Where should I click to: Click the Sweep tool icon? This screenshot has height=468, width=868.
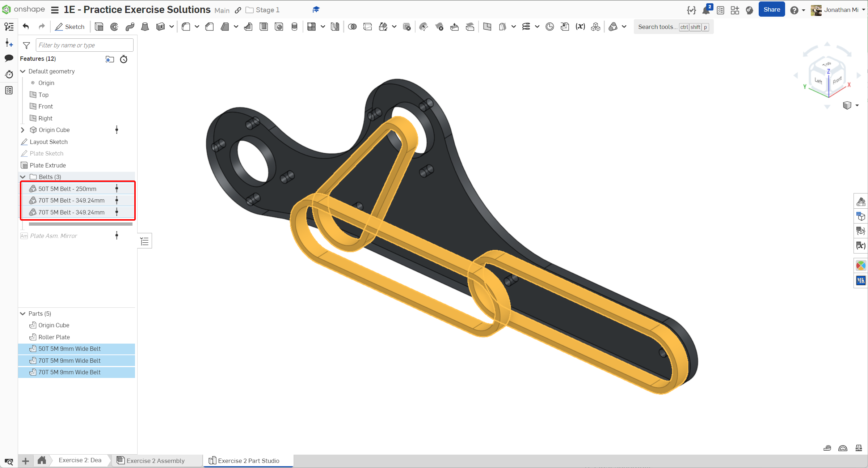(130, 27)
